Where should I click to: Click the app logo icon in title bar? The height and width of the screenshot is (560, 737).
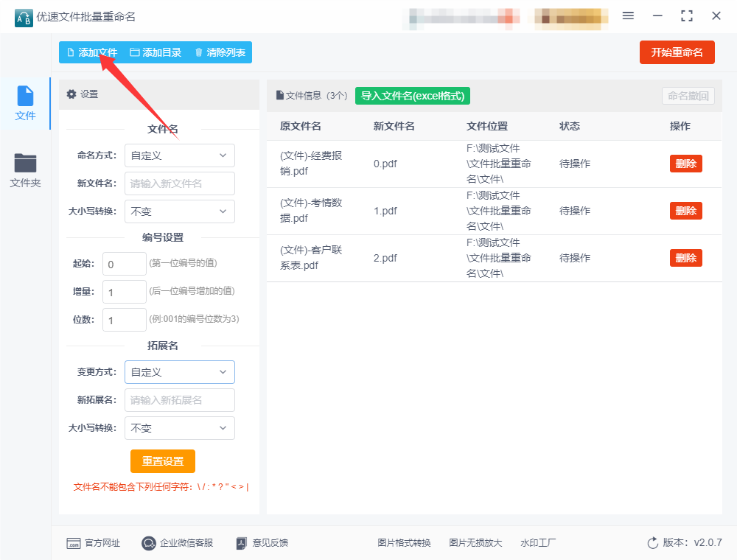point(24,18)
